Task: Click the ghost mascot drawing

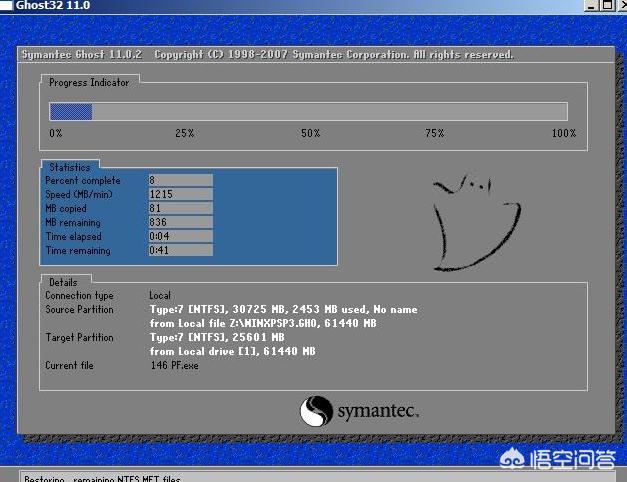Action: (x=477, y=222)
